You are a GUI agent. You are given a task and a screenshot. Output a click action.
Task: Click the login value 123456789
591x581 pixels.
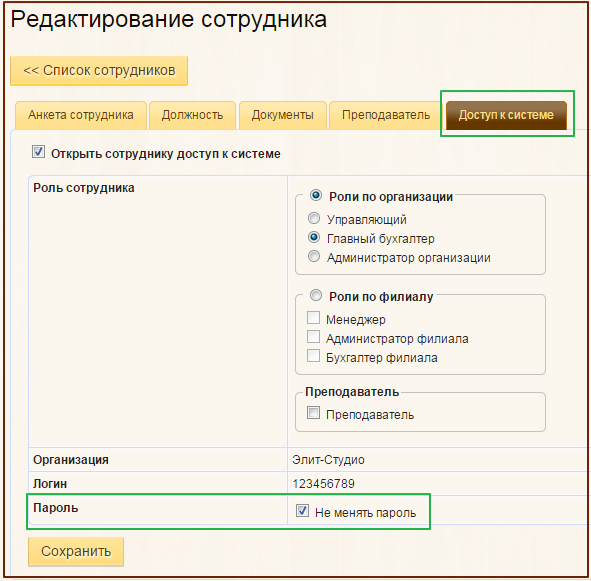tap(323, 484)
